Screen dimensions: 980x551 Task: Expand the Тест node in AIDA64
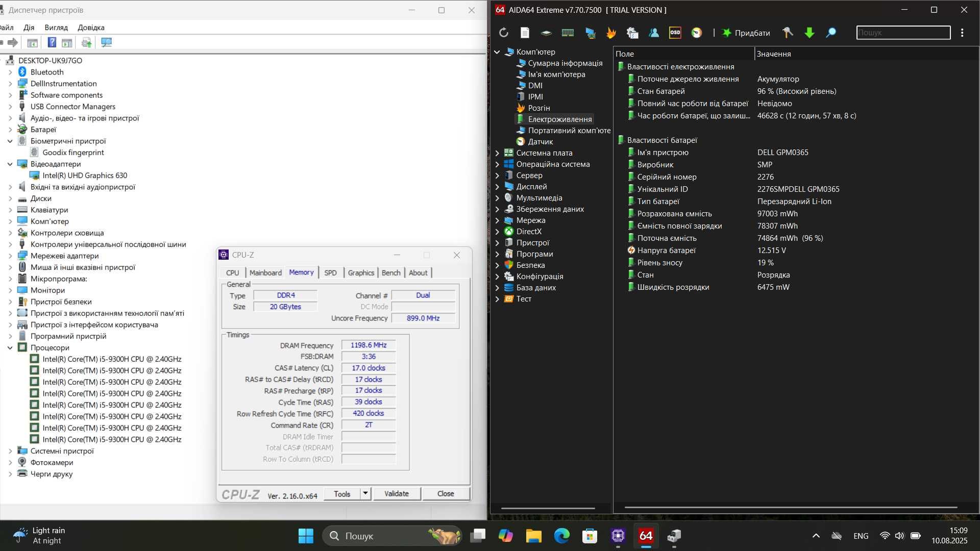point(497,299)
